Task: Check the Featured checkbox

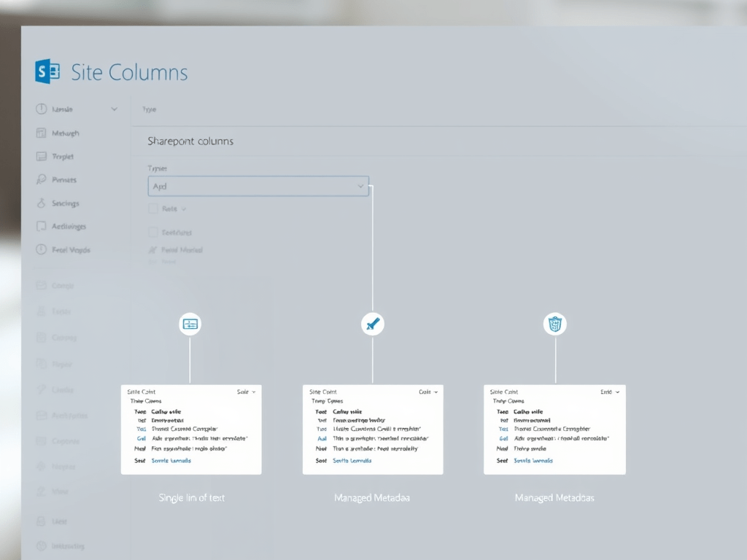Action: pos(155,232)
